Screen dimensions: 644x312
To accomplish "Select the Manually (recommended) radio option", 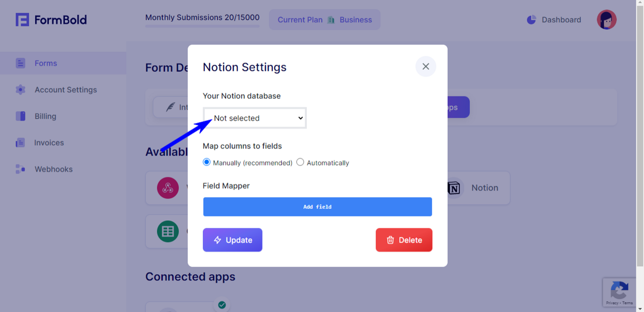I will (x=206, y=162).
